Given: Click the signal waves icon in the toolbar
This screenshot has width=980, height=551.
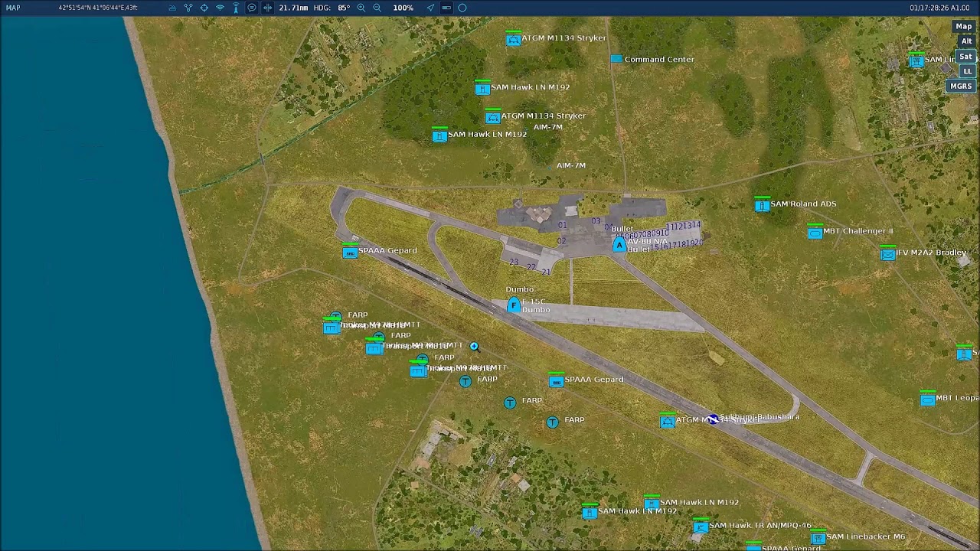Looking at the screenshot, I should [x=220, y=8].
